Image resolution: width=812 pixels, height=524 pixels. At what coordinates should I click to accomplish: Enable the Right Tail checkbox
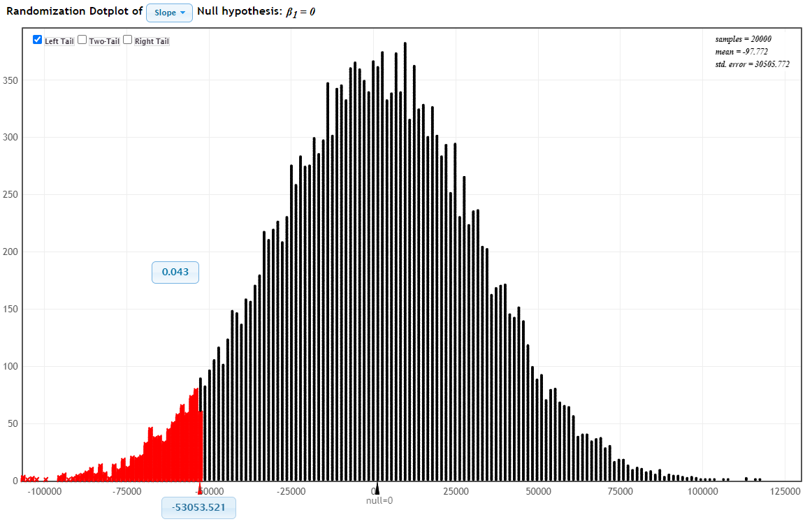tap(127, 40)
